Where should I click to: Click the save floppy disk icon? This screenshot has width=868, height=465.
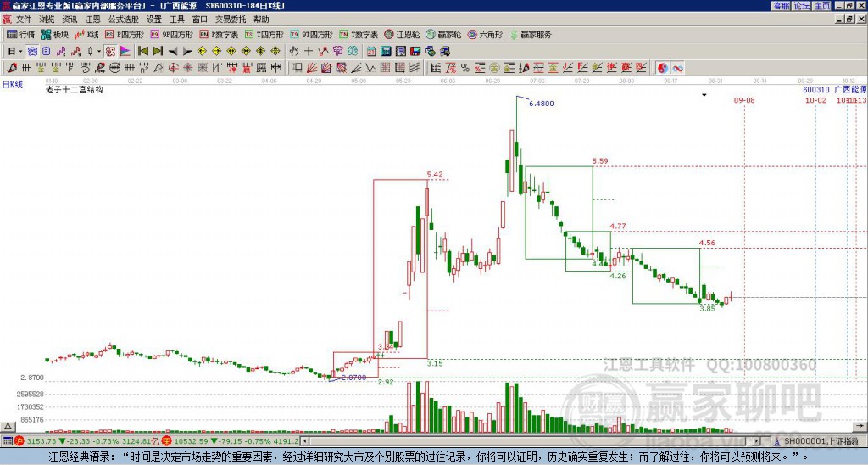pyautogui.click(x=415, y=52)
